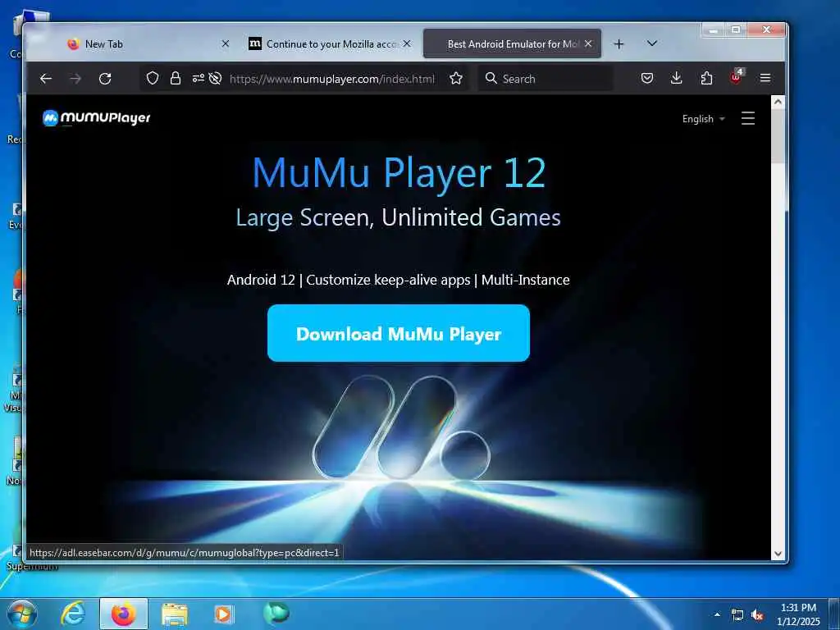Screen dimensions: 840x630
Task: Open the MuMu site hamburger menu
Action: point(748,118)
